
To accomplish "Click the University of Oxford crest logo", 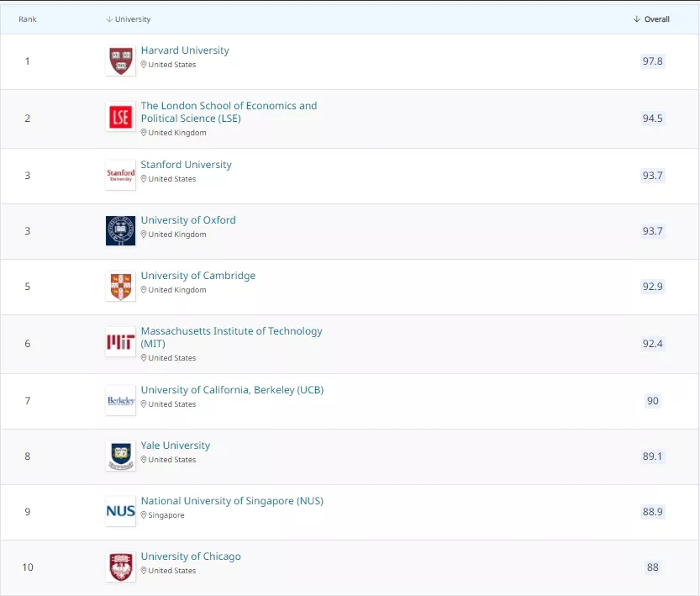I will 120,230.
